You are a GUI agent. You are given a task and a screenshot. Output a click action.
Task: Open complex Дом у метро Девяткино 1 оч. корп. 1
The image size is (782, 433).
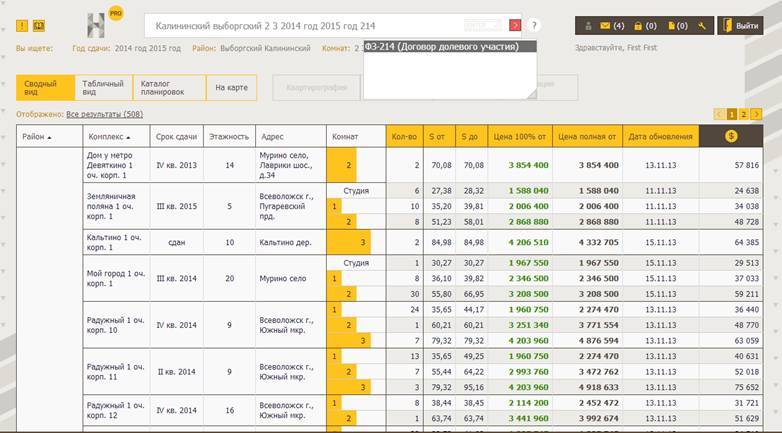(110, 165)
